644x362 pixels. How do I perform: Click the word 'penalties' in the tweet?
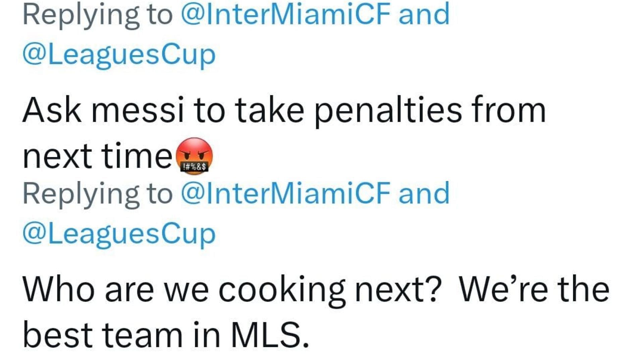click(x=388, y=111)
